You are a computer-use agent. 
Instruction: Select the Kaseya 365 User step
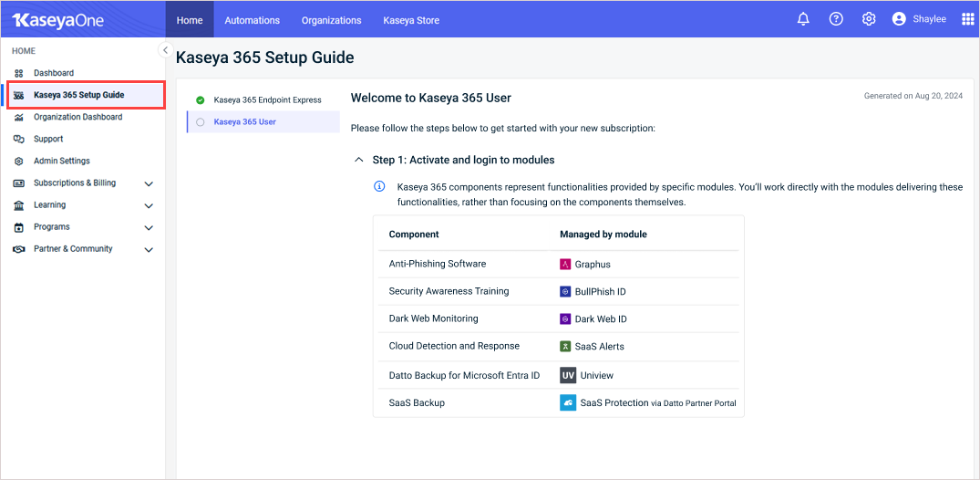tap(244, 122)
